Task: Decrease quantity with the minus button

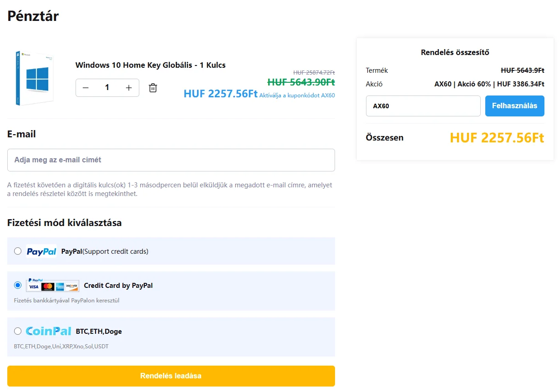Action: click(x=86, y=88)
